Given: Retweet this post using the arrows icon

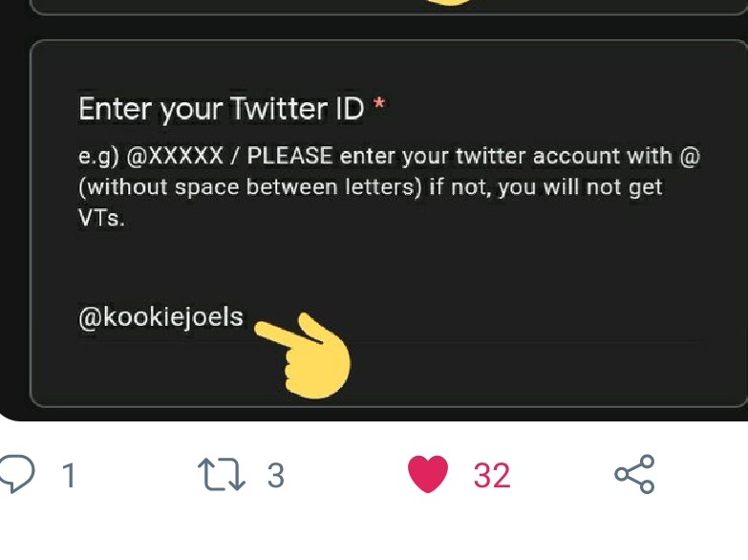Looking at the screenshot, I should [x=221, y=474].
